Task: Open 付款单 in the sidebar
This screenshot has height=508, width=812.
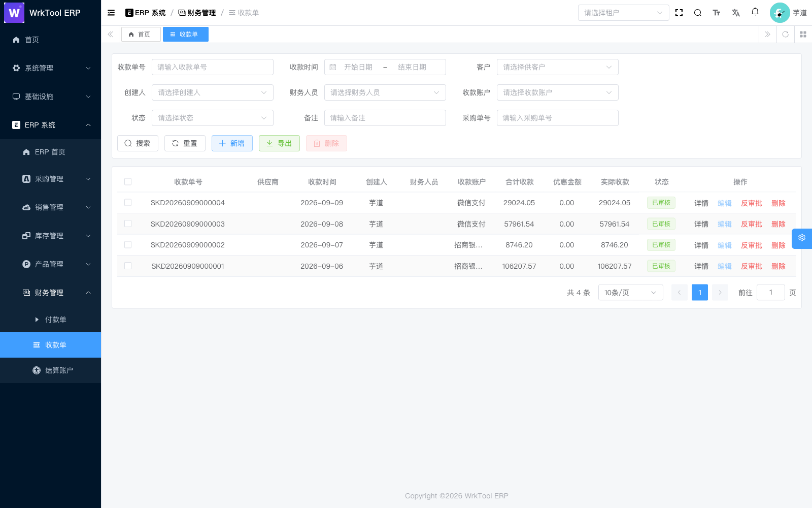Action: click(50, 320)
